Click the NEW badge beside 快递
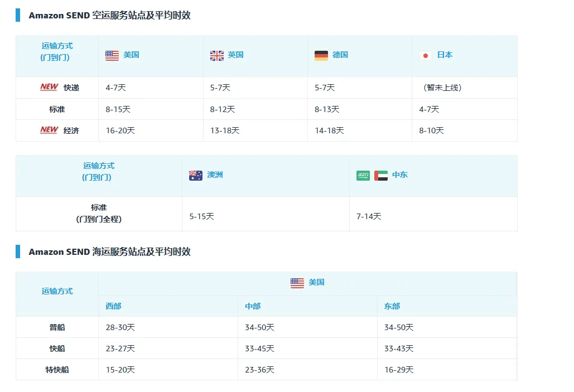The image size is (574, 392). pyautogui.click(x=49, y=87)
